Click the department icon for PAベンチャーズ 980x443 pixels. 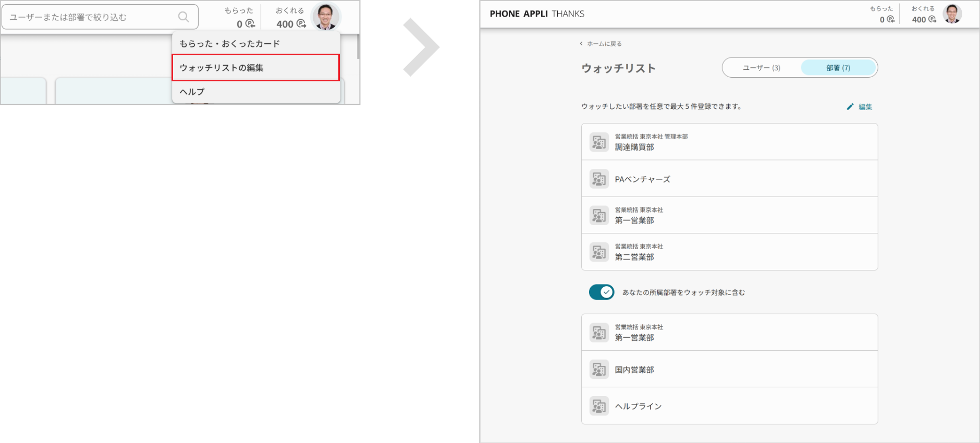[x=599, y=179]
